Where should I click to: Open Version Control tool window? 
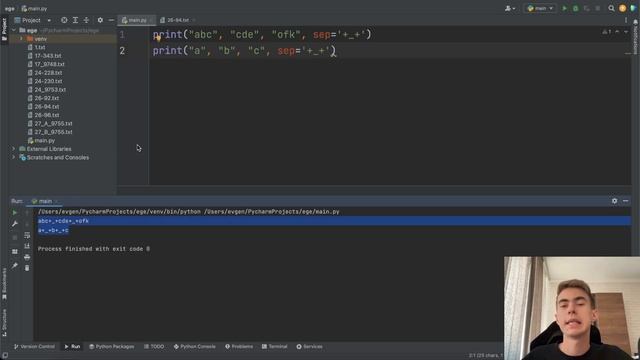click(x=34, y=347)
